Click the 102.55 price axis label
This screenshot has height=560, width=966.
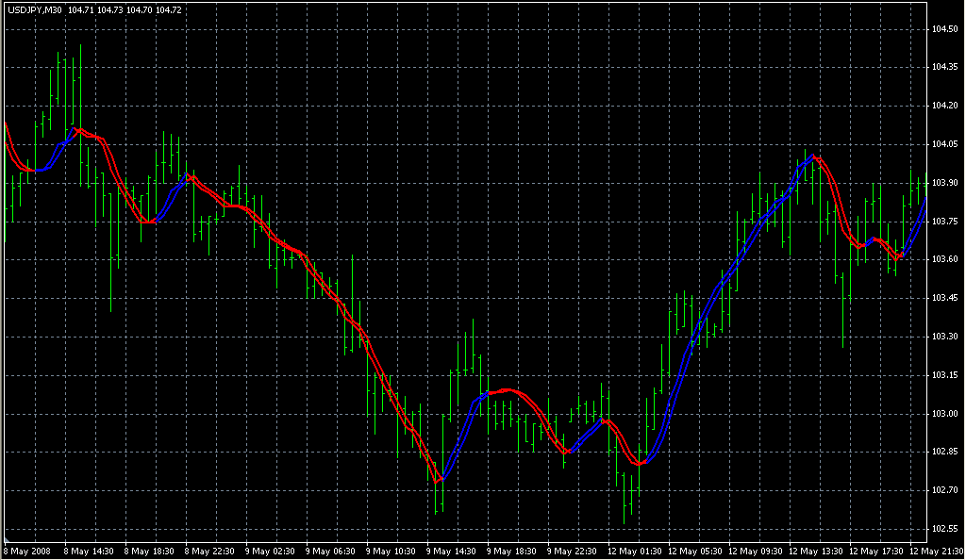tap(944, 529)
